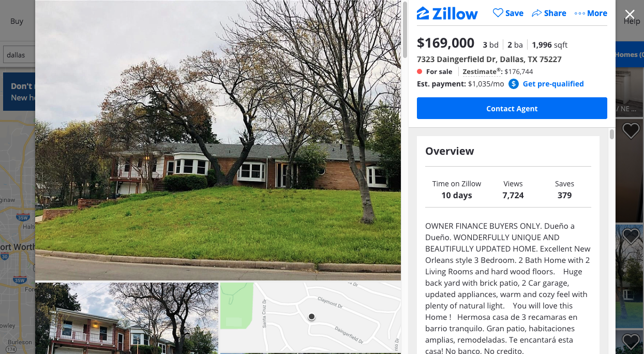This screenshot has height=354, width=644.
Task: Click the dollar sign pre-qualify icon
Action: tap(513, 84)
